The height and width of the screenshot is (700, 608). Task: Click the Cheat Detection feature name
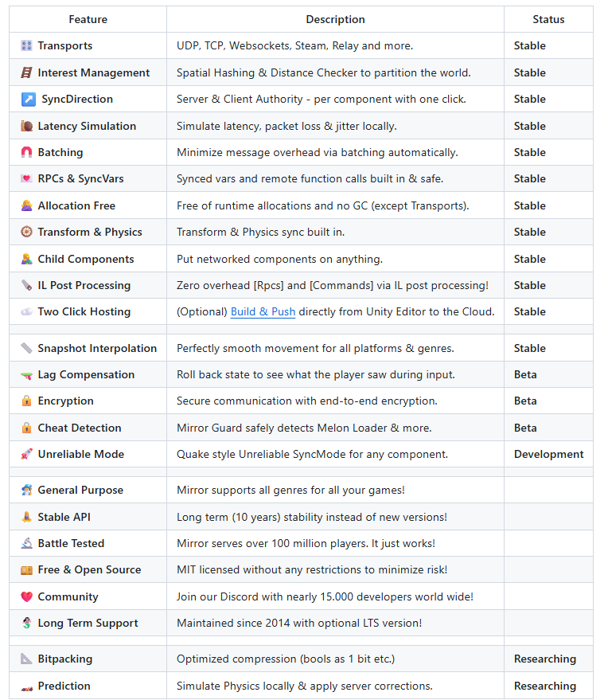(x=80, y=428)
